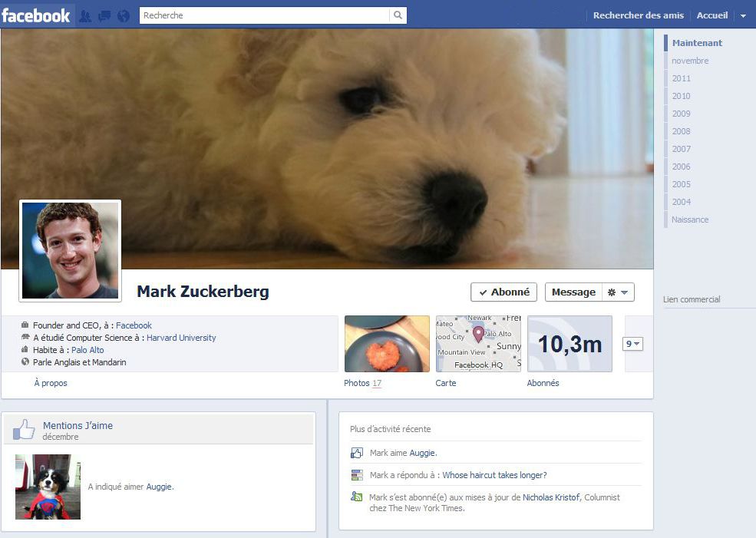
Task: Go to Accueil in top bar
Action: (712, 15)
